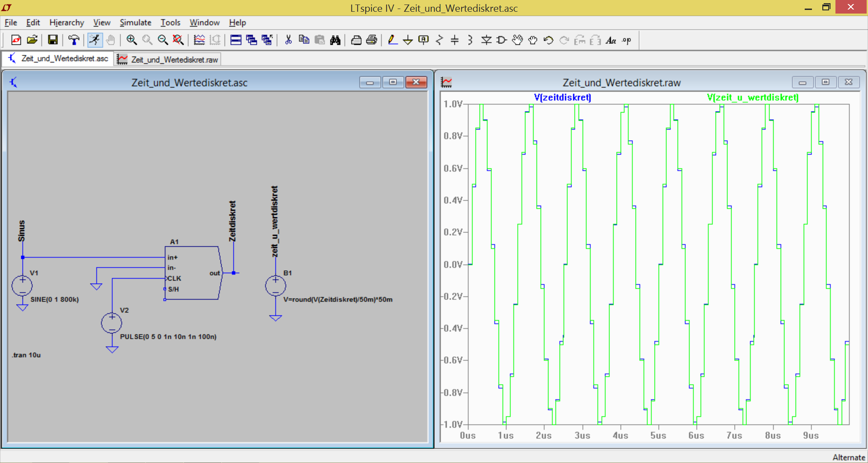Click the Run simulation running-man icon
Image resolution: width=868 pixels, height=463 pixels.
[94, 40]
